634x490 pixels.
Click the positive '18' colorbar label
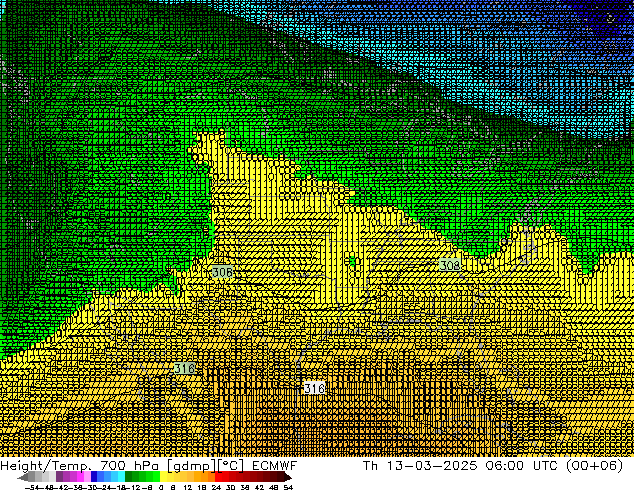(x=202, y=487)
